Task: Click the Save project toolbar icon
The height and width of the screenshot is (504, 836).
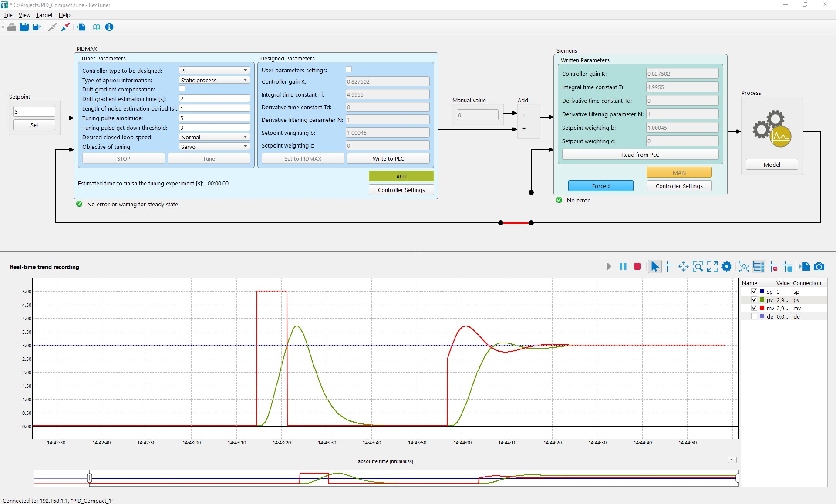Action: tap(24, 27)
